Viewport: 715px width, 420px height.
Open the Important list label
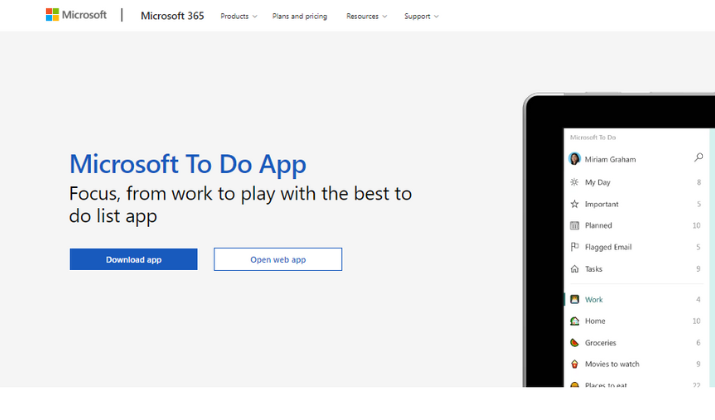pyautogui.click(x=601, y=204)
